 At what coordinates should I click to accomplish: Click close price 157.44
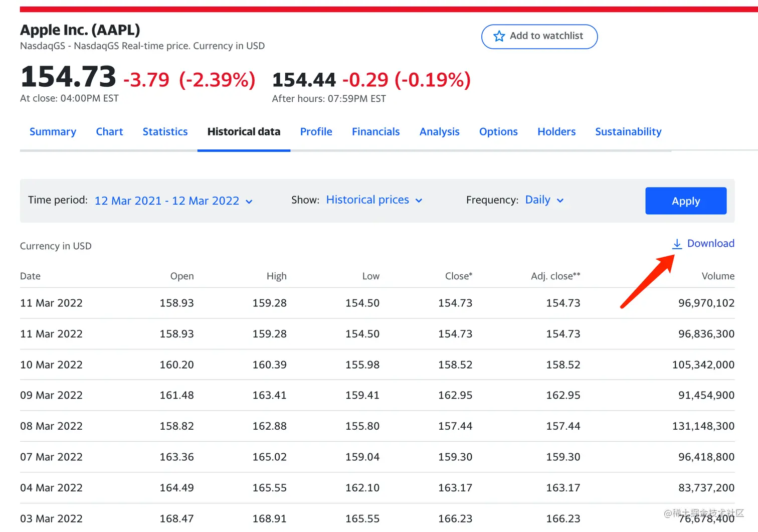(x=455, y=426)
